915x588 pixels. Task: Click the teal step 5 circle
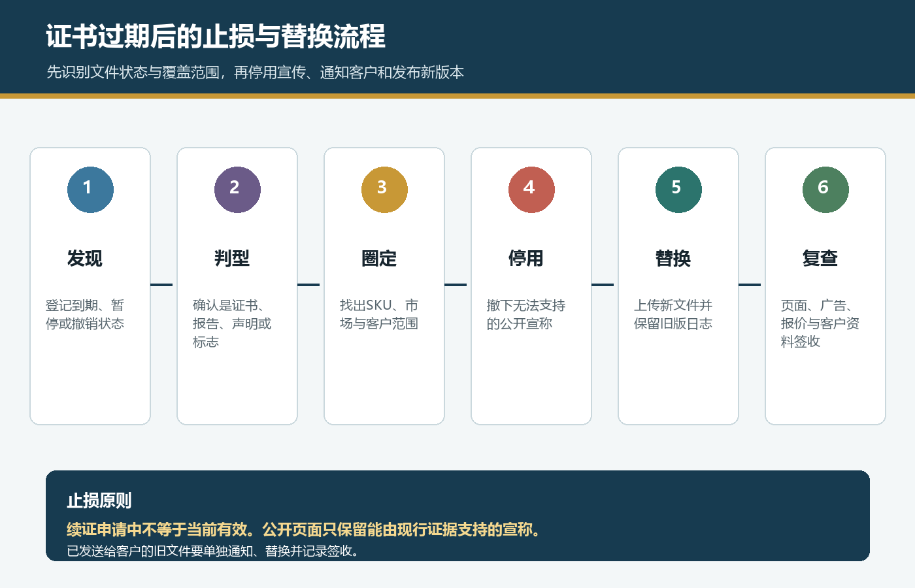678,189
